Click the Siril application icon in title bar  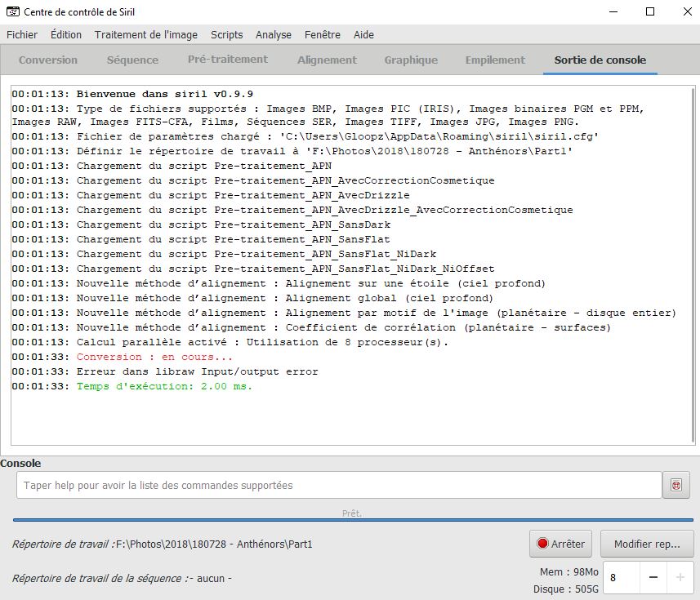(x=13, y=11)
